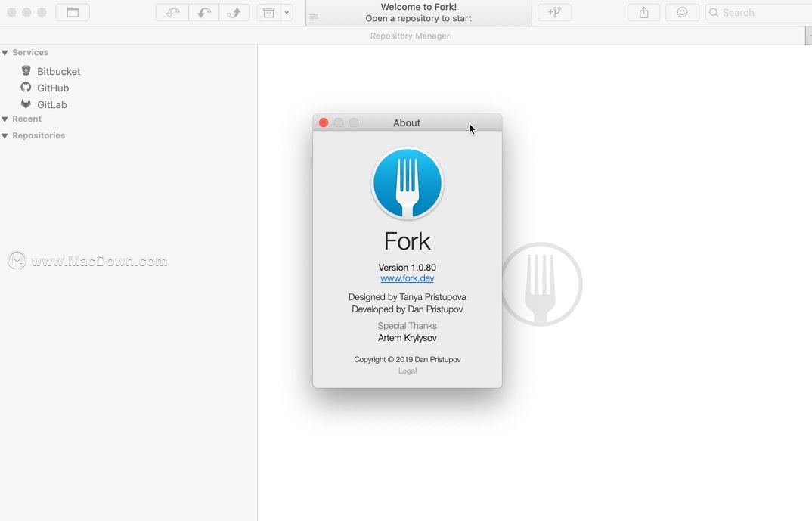
Task: Click the Fork app logo in About
Action: point(407,183)
